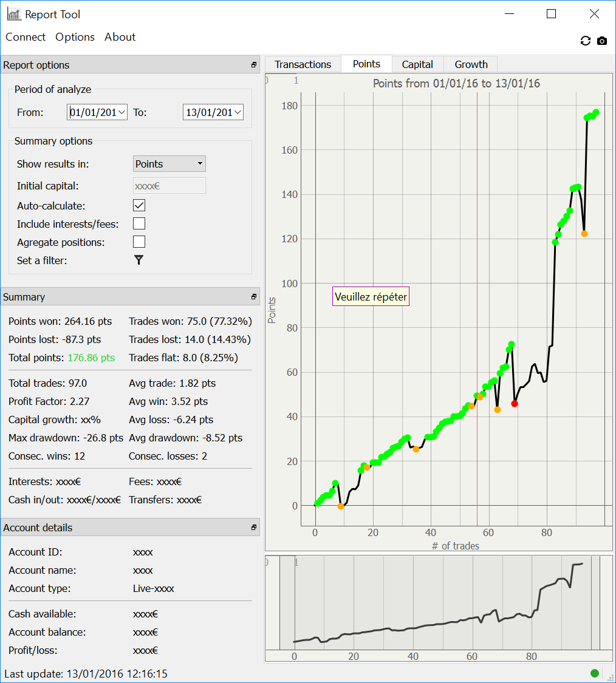The image size is (616, 683).
Task: Click the Initial capital input field
Action: coord(169,186)
